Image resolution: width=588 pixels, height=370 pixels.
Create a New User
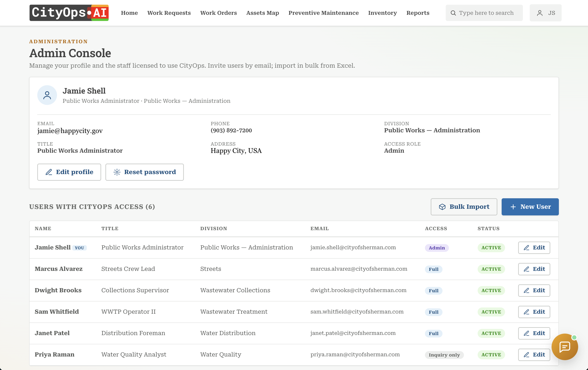[530, 207]
